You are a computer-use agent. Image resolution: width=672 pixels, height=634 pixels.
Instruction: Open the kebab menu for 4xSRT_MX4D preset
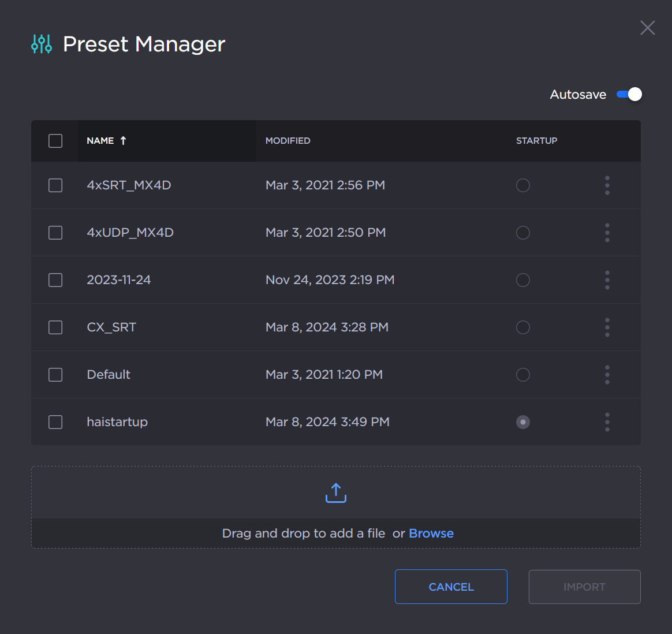(x=607, y=185)
